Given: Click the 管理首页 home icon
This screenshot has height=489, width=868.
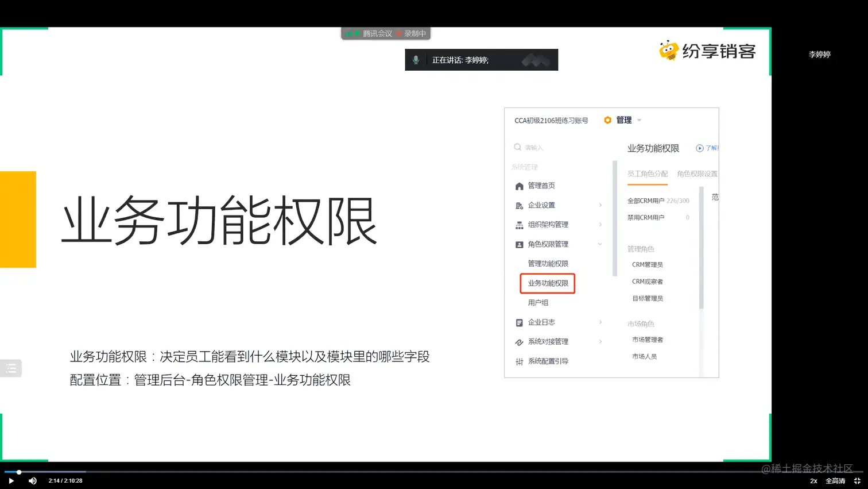Looking at the screenshot, I should (519, 186).
